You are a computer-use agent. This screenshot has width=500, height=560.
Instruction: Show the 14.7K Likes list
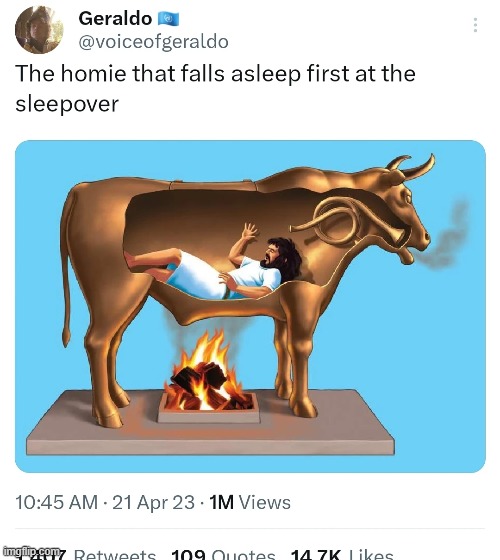tap(342, 554)
